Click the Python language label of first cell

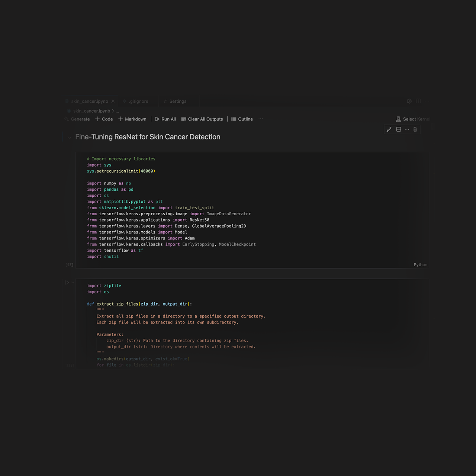click(420, 265)
